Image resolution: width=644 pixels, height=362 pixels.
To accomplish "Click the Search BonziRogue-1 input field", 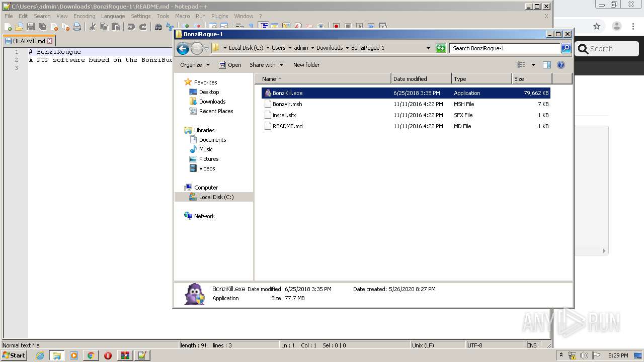I will [x=505, y=48].
